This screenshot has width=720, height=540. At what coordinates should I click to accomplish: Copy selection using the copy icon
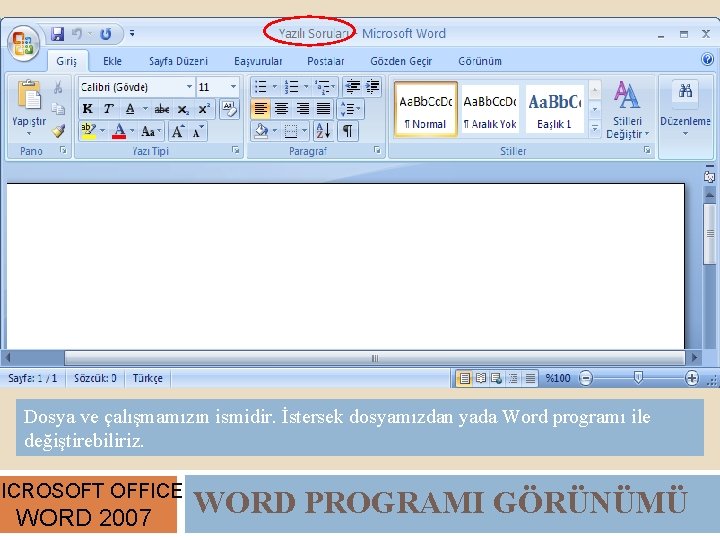(58, 109)
